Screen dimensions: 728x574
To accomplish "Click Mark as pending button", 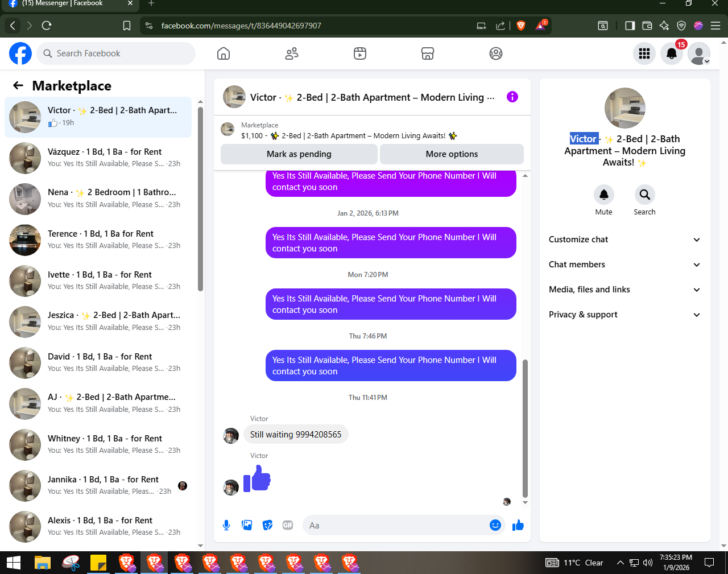I will (x=299, y=154).
